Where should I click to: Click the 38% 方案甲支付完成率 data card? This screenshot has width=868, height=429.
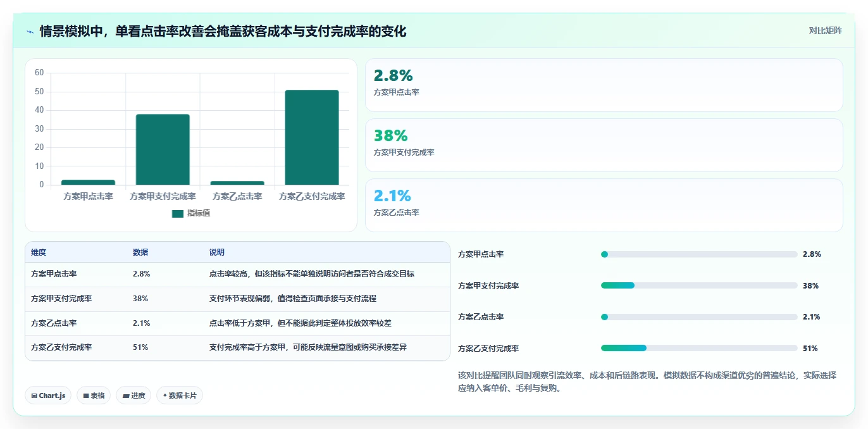(x=604, y=146)
